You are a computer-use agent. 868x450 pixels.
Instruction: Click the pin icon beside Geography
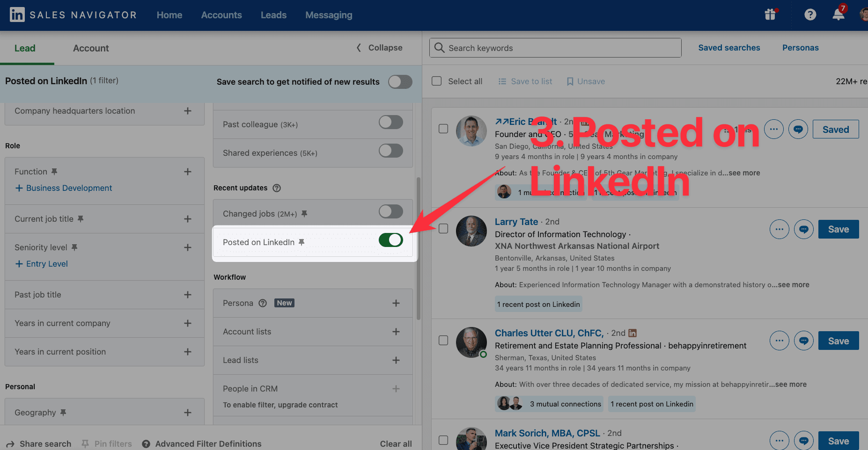(63, 413)
